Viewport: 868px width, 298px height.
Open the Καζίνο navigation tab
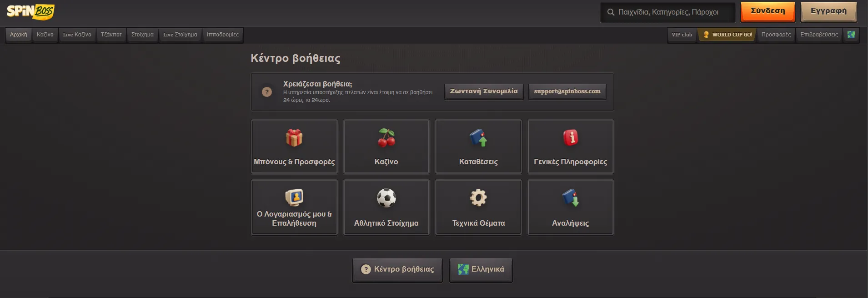click(x=45, y=35)
